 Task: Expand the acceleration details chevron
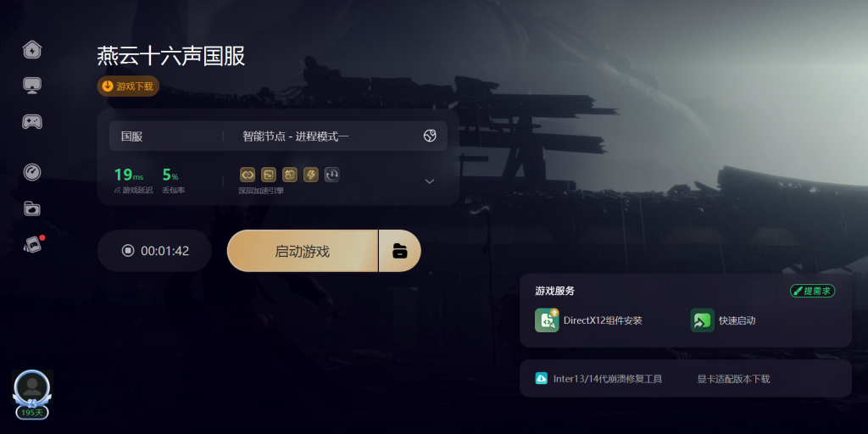[x=430, y=181]
